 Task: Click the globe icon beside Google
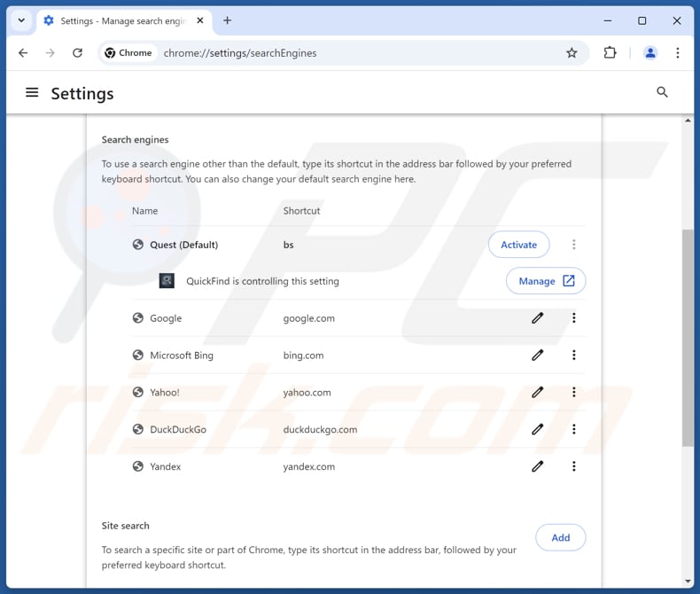tap(138, 318)
